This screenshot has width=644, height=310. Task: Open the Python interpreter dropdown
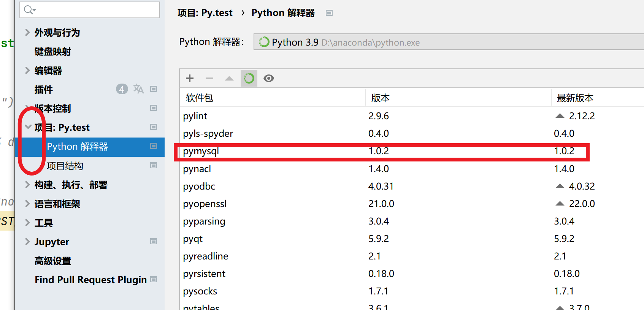point(449,42)
